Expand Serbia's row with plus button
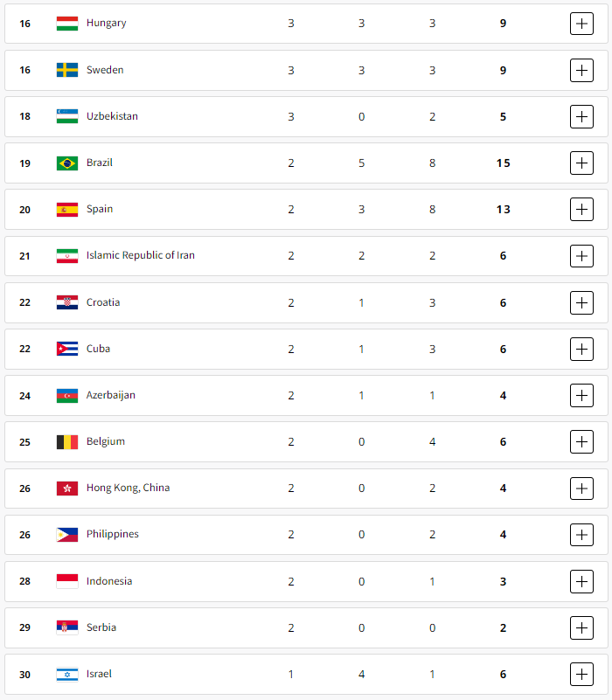Viewport: 612px width, 700px height. pyautogui.click(x=581, y=627)
